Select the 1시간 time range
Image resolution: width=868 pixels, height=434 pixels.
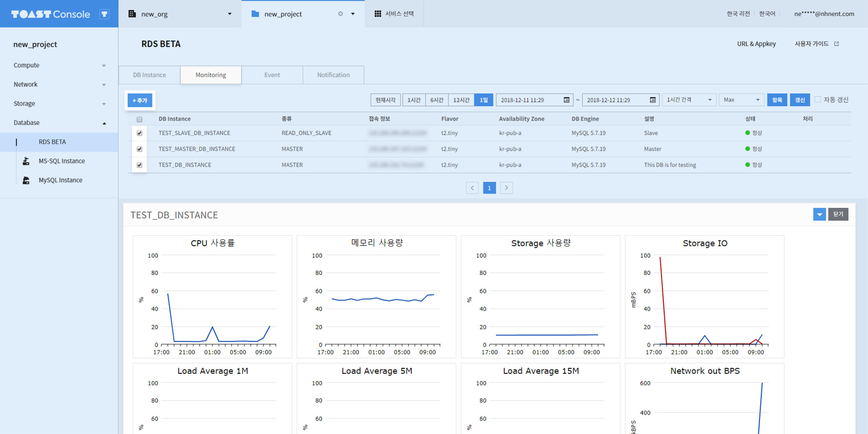point(414,100)
